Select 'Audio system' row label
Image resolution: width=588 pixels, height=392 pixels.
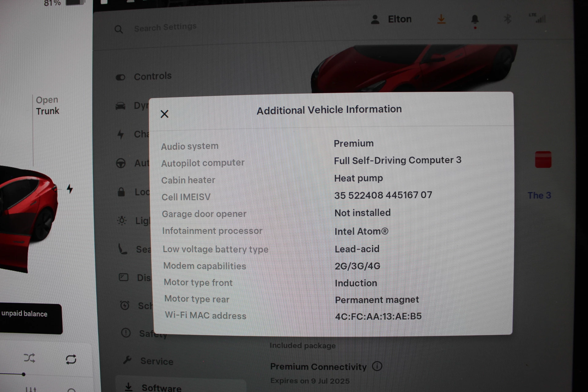coord(190,146)
